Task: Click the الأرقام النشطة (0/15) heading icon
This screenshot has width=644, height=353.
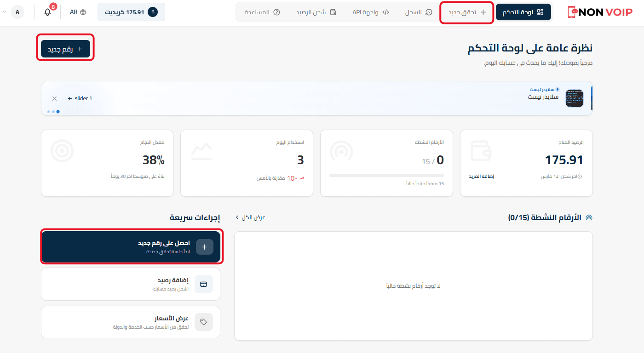Action: click(589, 217)
